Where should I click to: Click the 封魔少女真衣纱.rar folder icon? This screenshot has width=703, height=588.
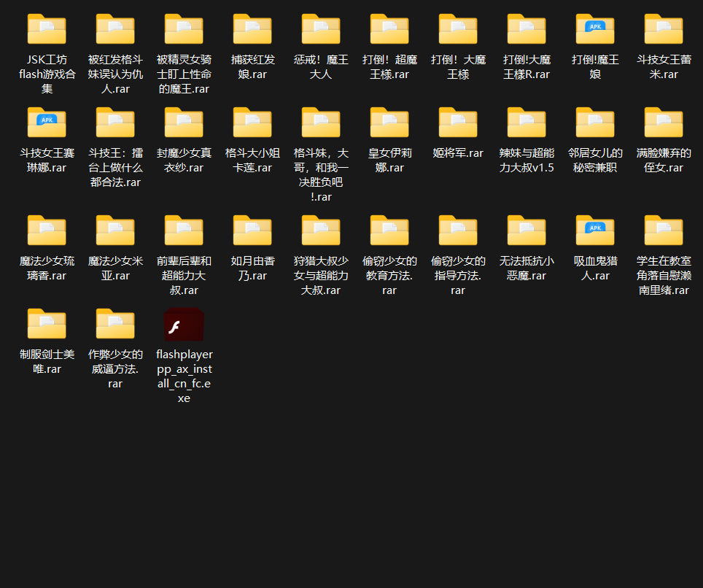pyautogui.click(x=184, y=123)
